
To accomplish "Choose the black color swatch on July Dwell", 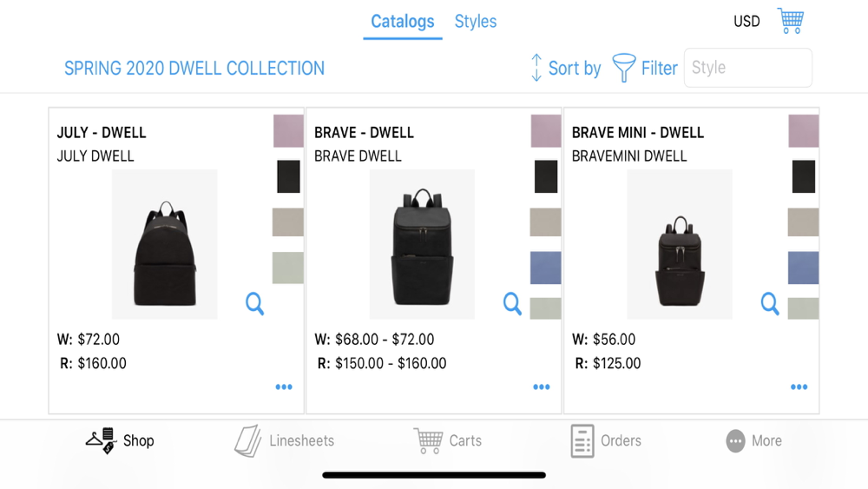I will point(288,176).
